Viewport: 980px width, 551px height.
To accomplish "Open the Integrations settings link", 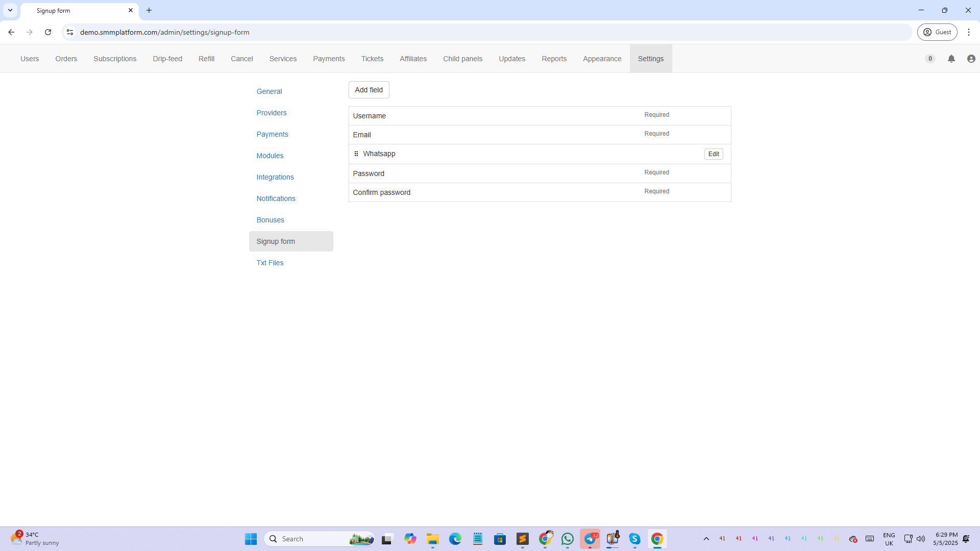I will click(275, 177).
